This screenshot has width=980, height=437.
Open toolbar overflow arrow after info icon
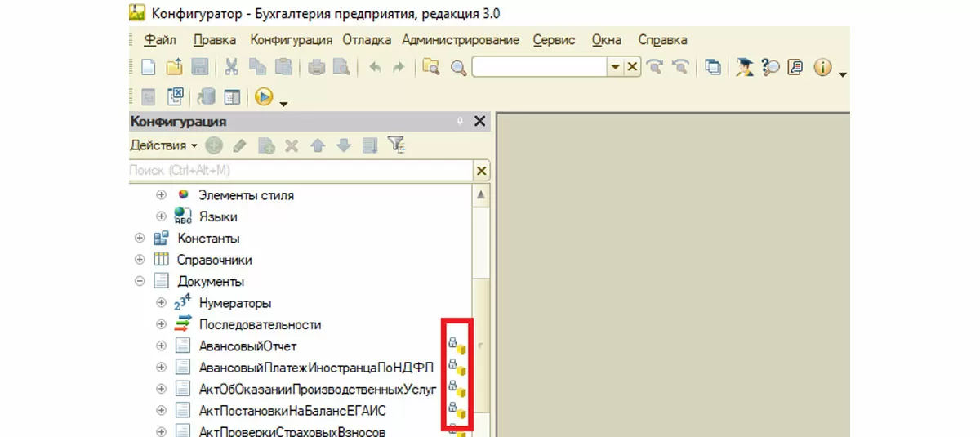pyautogui.click(x=843, y=74)
